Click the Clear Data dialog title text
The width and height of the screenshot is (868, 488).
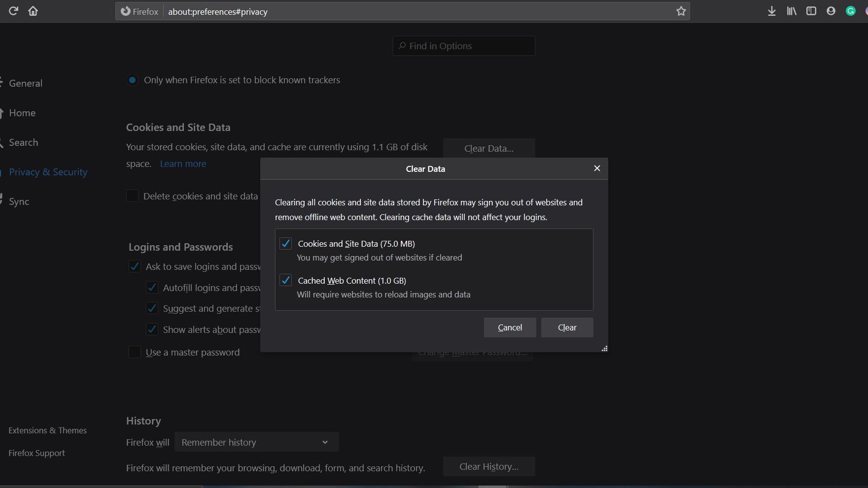(x=425, y=168)
